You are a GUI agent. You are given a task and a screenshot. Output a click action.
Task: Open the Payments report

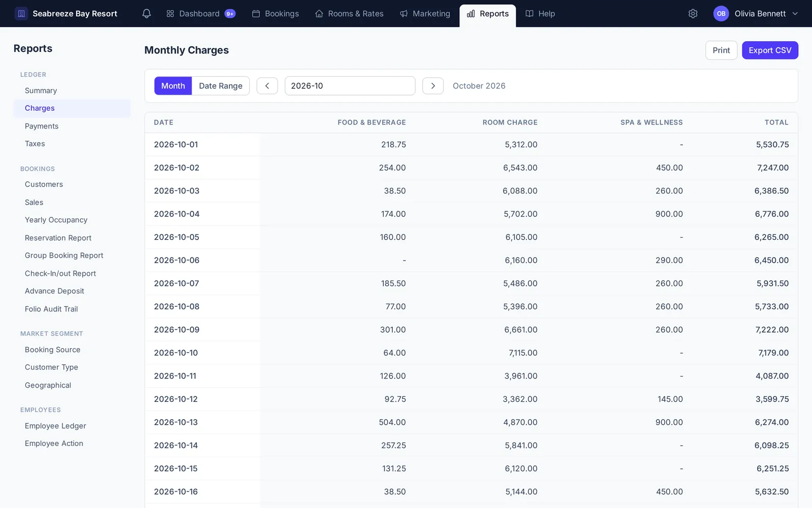(72, 126)
